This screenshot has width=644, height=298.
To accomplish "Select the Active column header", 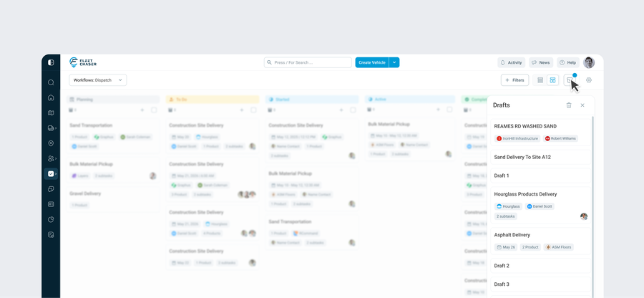I will [x=410, y=100].
